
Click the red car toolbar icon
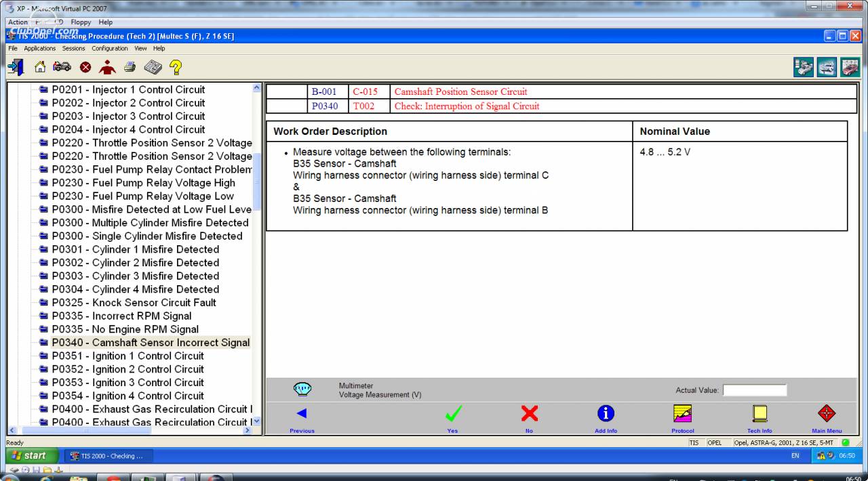point(850,67)
